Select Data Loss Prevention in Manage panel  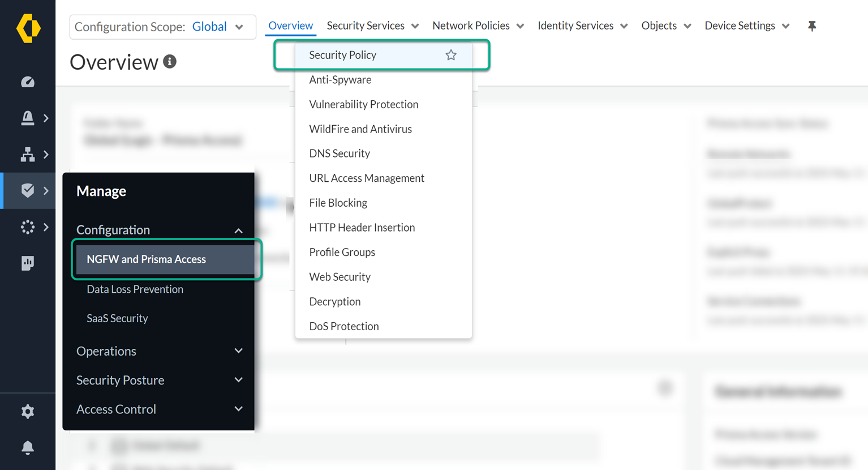[x=135, y=289]
